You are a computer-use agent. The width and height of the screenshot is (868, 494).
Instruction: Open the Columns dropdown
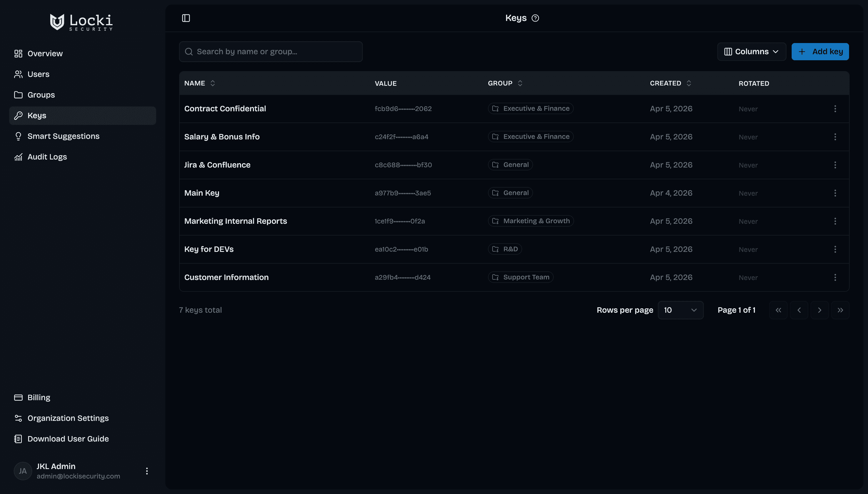tap(751, 52)
